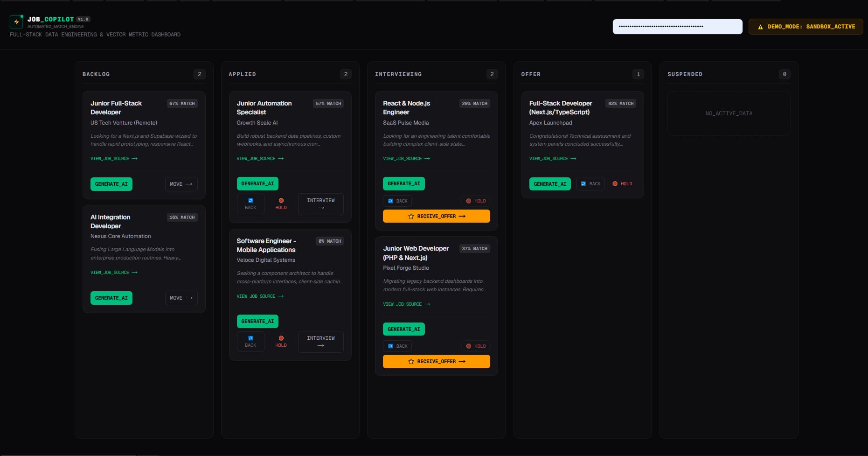Viewport: 868px width, 456px height.
Task: Click MOVE on AI Integration Developer card
Action: tap(181, 298)
